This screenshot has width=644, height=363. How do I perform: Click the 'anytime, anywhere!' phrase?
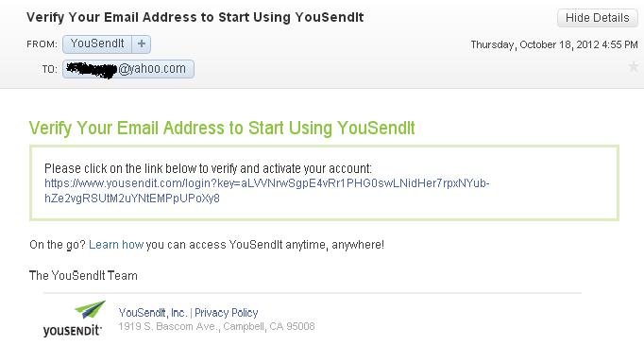[x=334, y=245]
